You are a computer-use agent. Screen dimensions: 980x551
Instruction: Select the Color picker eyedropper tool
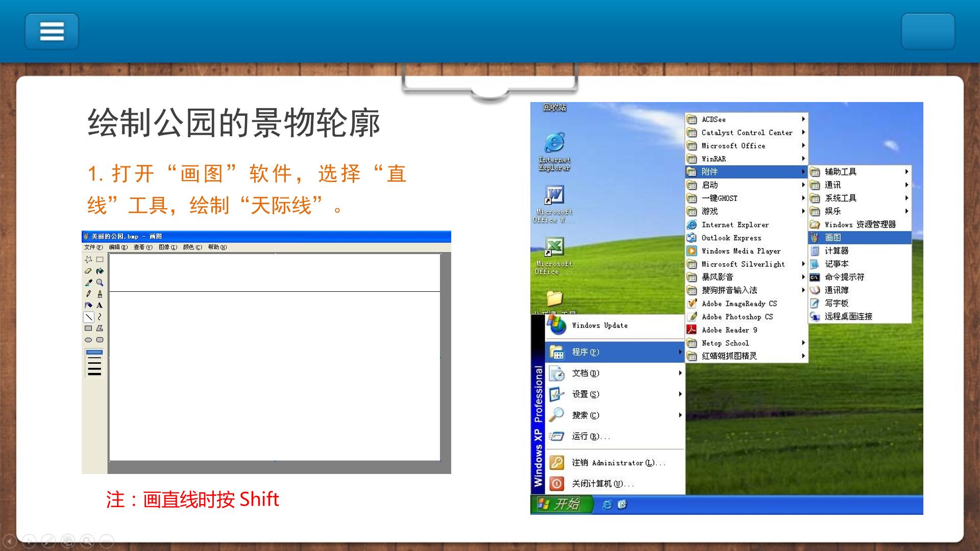tap(88, 283)
